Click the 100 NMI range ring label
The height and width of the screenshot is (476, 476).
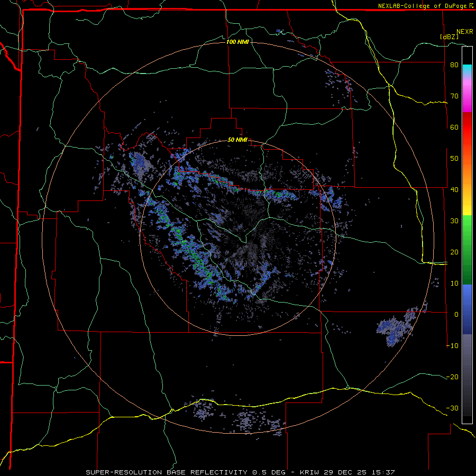click(x=237, y=42)
